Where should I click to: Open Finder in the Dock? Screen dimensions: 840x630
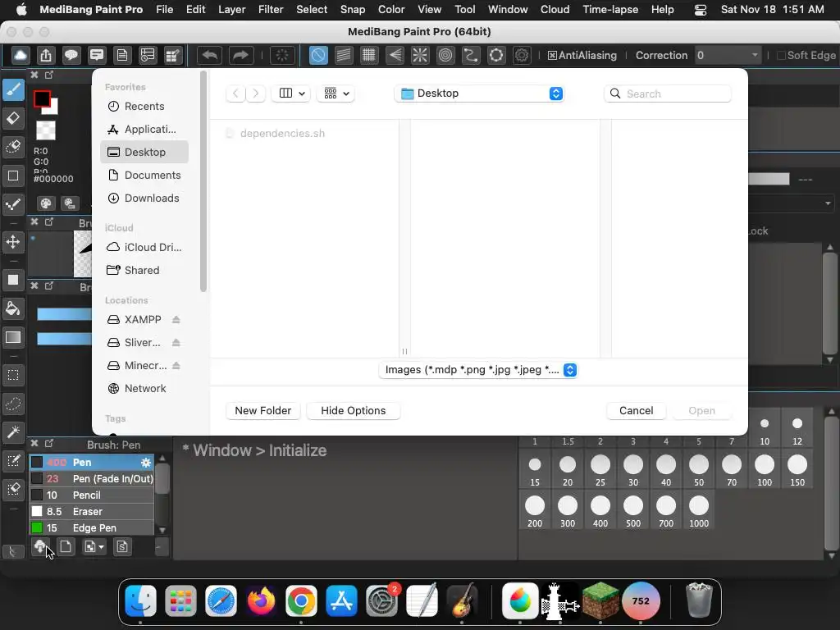(x=140, y=600)
